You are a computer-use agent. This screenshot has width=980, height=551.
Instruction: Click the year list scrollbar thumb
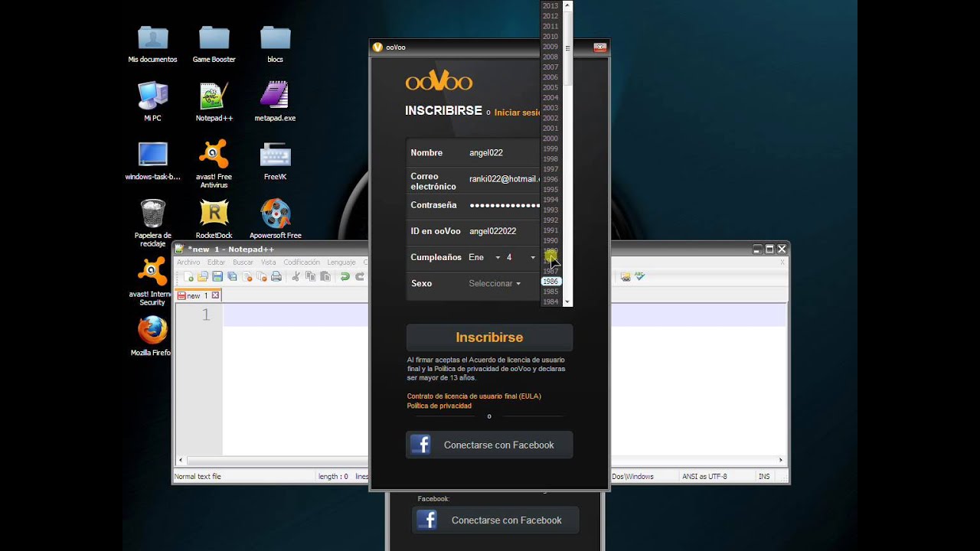(x=567, y=47)
